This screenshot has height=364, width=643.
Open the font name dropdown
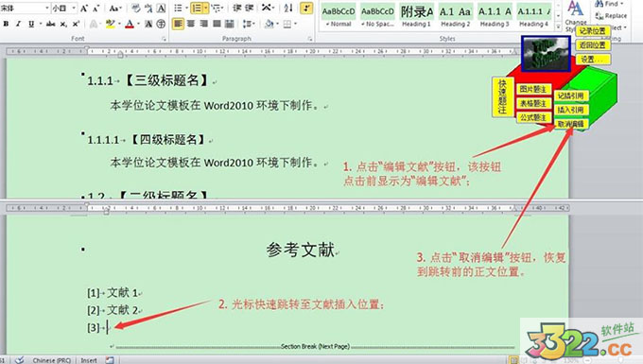46,9
